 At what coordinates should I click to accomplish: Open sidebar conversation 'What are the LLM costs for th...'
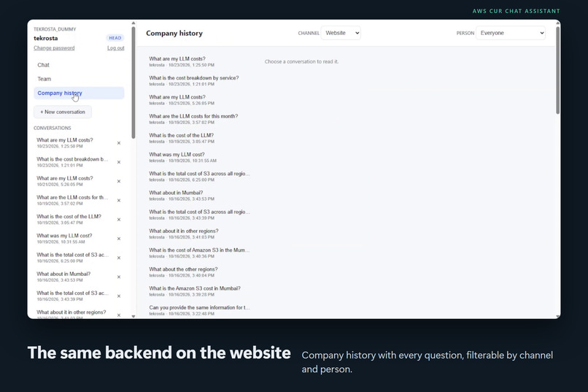pyautogui.click(x=73, y=200)
